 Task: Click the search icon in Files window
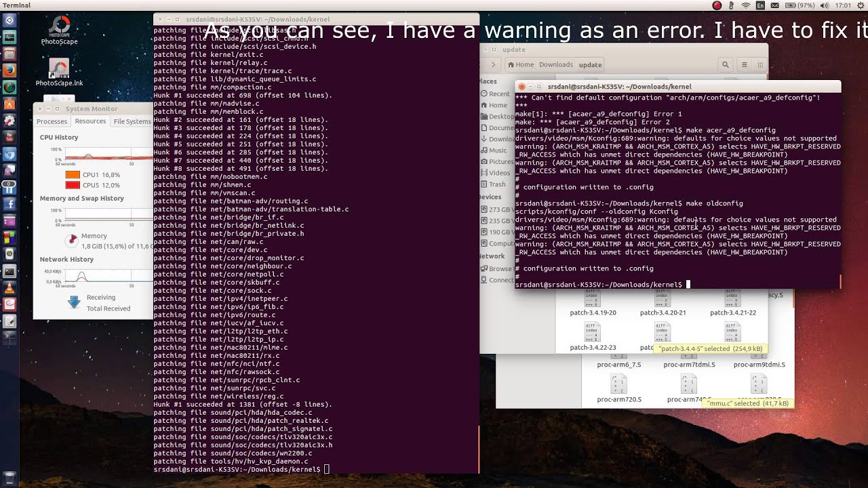pyautogui.click(x=726, y=64)
